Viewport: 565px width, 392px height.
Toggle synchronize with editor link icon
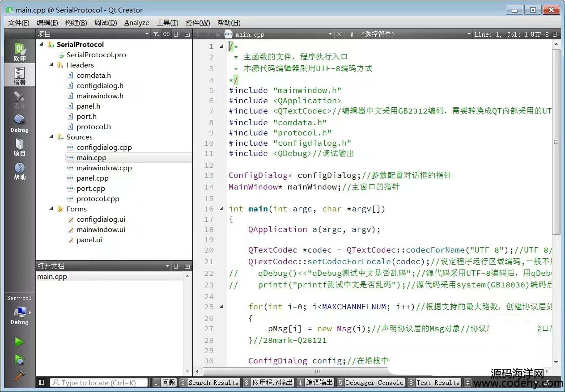166,34
